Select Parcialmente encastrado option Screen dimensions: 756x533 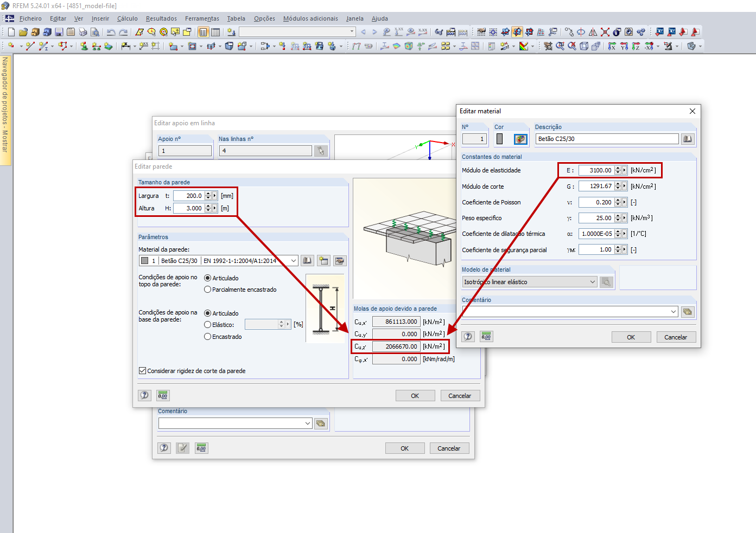click(x=207, y=290)
